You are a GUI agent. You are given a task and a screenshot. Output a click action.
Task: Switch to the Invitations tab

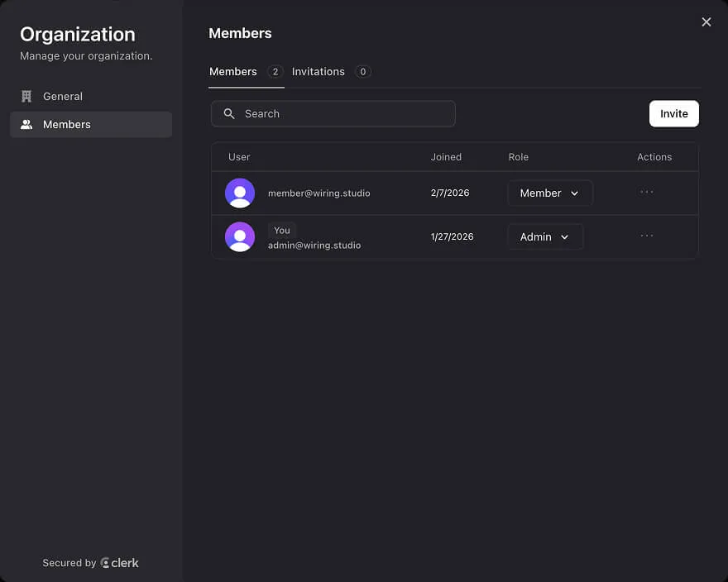click(x=318, y=71)
